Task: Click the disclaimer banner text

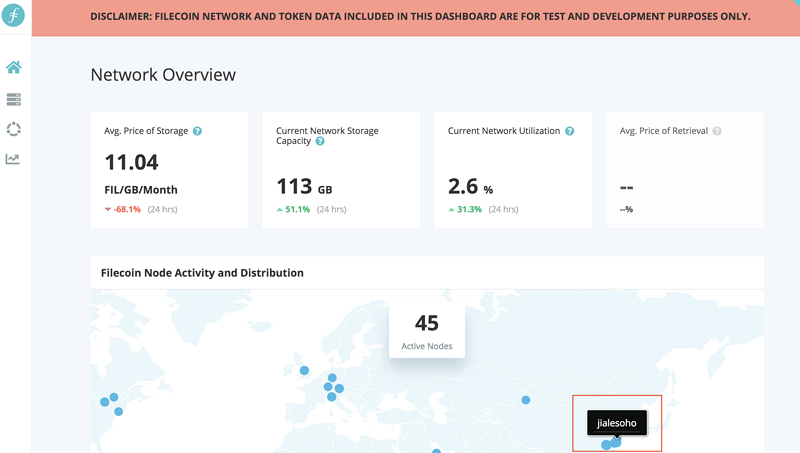Action: (420, 16)
